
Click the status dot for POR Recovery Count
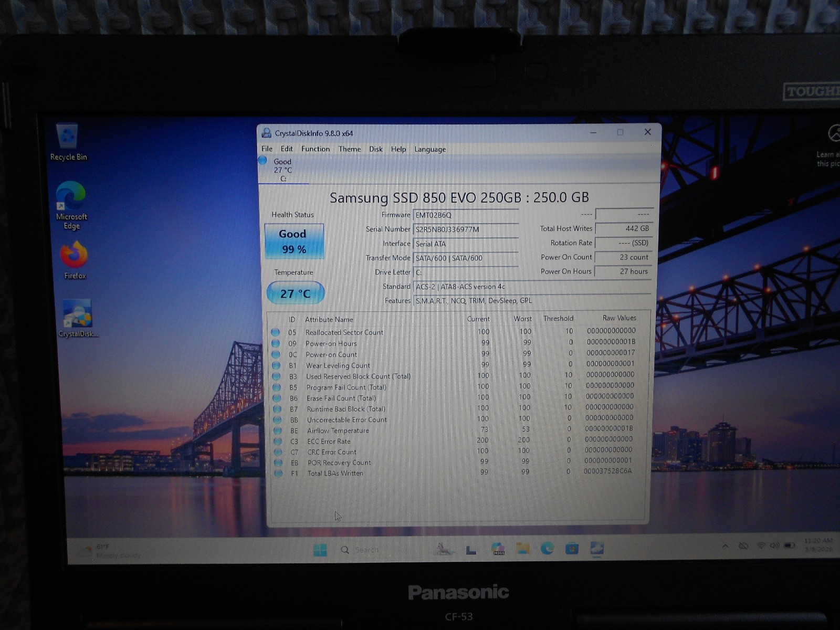click(x=278, y=463)
